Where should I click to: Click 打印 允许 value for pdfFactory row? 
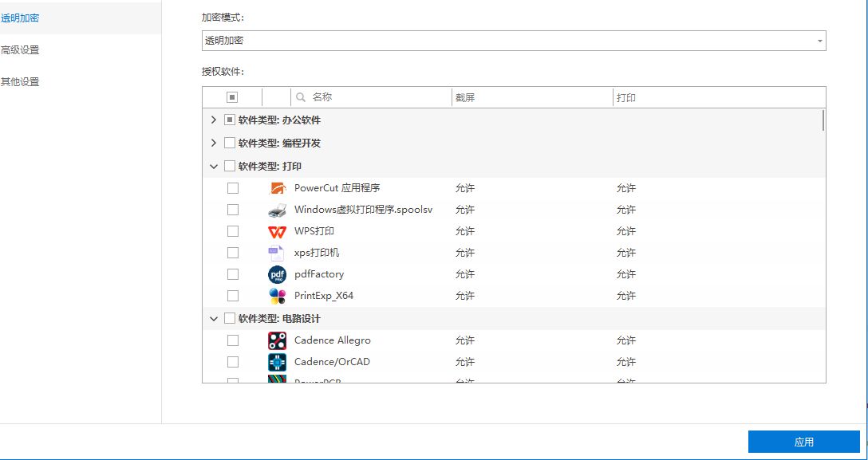click(x=626, y=274)
